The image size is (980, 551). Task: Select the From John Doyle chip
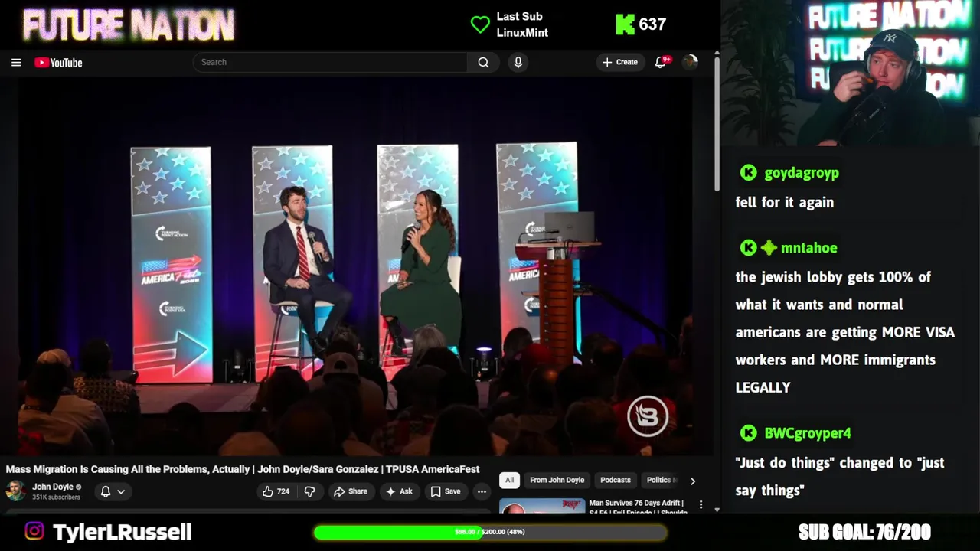(557, 480)
